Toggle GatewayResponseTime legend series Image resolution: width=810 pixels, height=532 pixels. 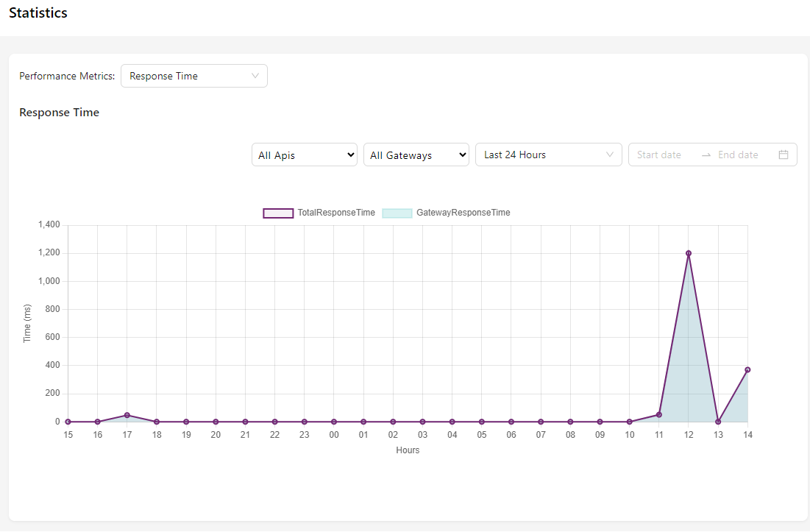[463, 213]
